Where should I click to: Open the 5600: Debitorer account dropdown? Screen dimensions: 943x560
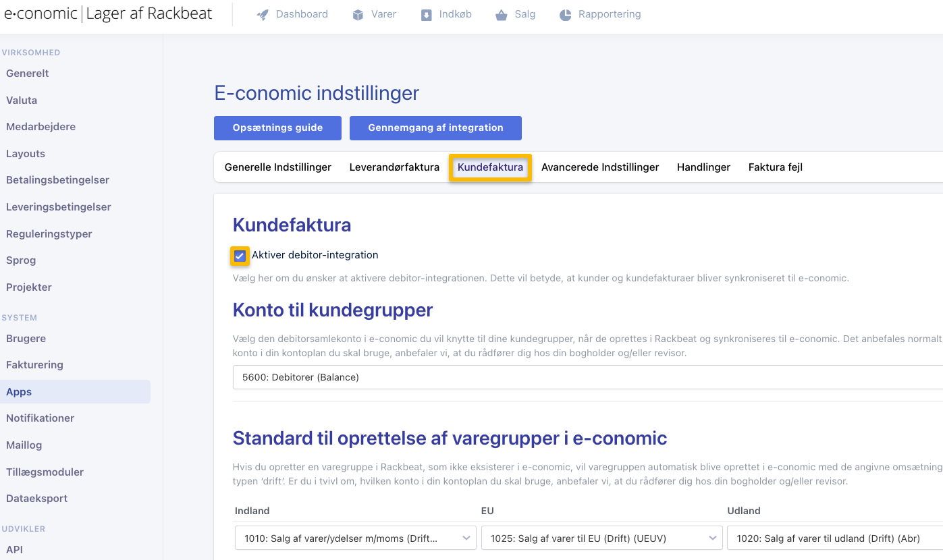[x=473, y=376]
